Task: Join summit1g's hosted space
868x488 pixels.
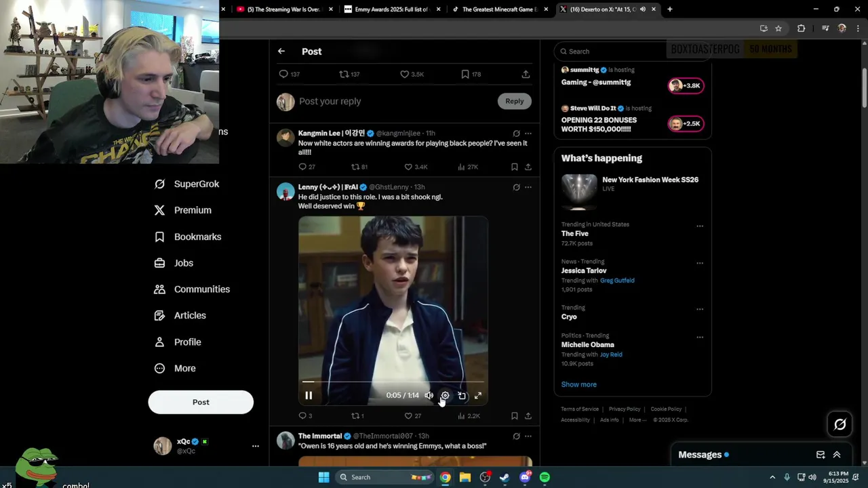Action: pyautogui.click(x=686, y=85)
